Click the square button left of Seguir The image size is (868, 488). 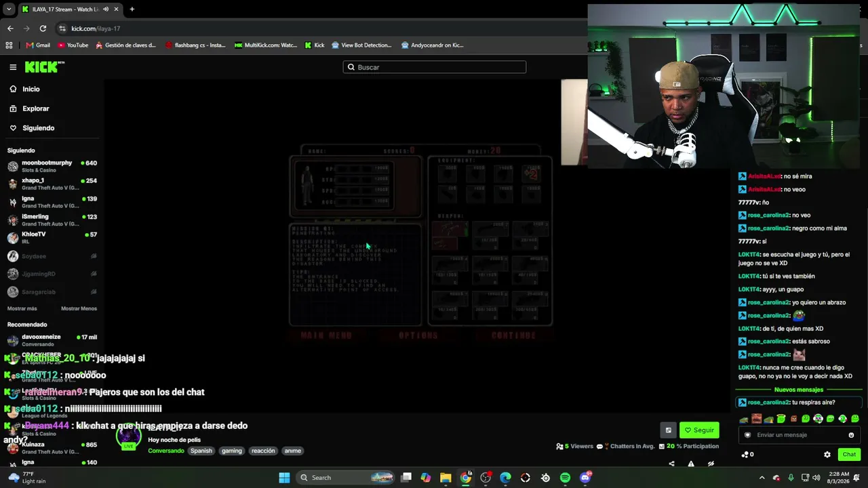668,430
